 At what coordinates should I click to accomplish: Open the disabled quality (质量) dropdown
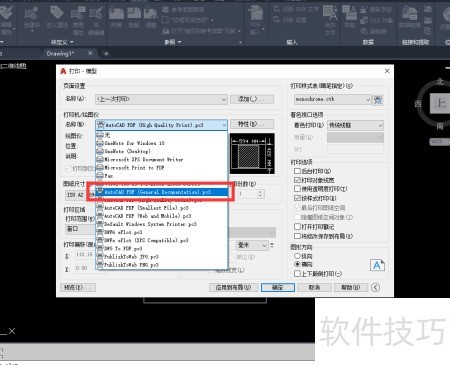355,137
